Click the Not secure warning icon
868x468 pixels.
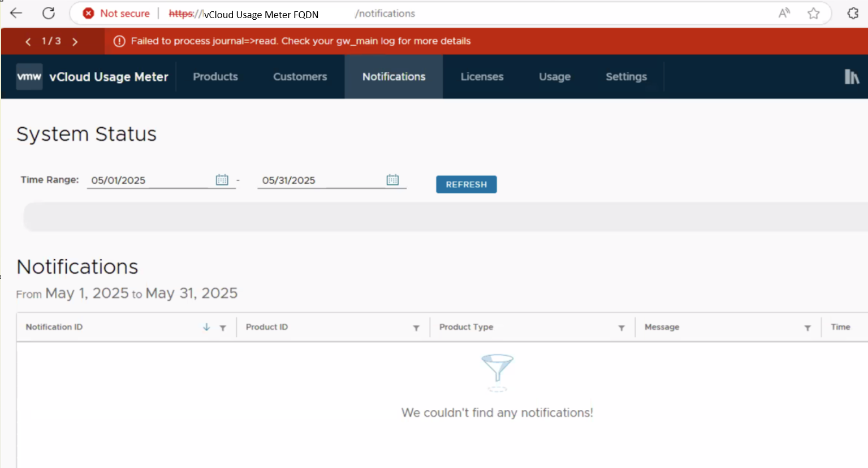pos(88,13)
